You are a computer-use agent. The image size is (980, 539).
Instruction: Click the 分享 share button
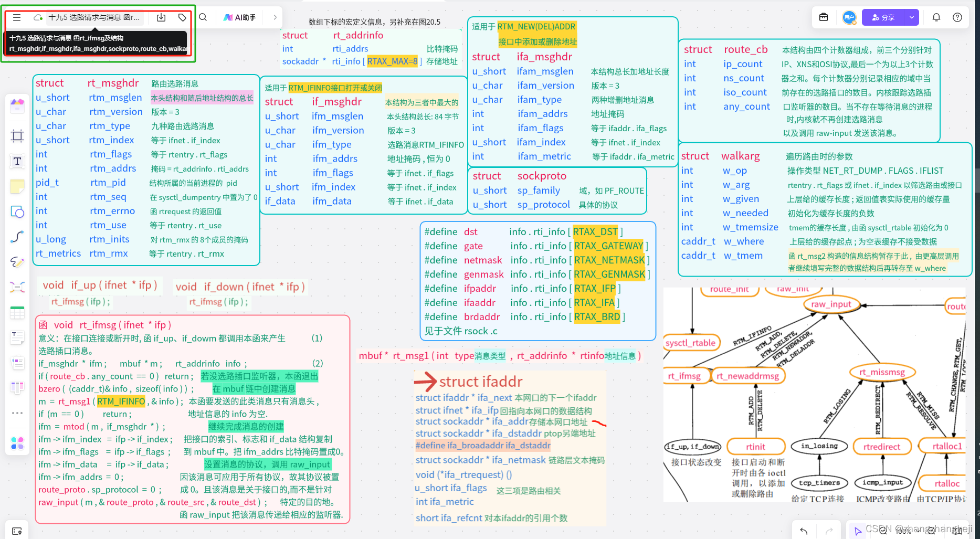pos(883,17)
